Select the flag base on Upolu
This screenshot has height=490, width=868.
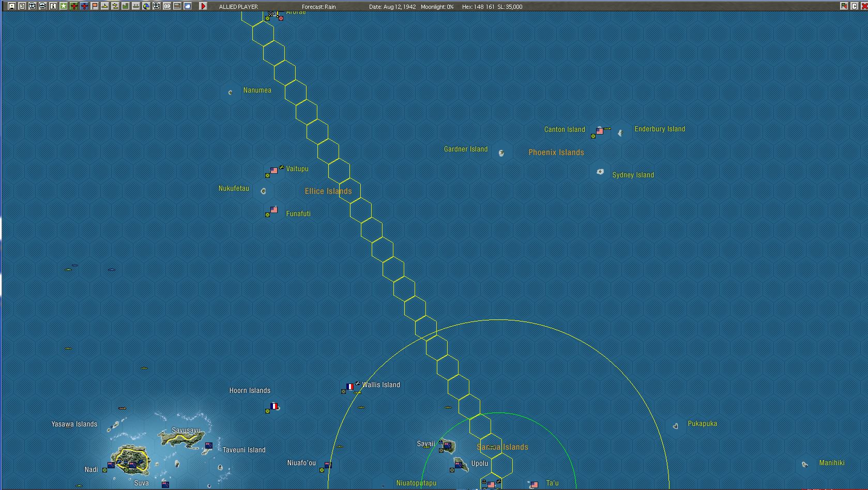pos(458,465)
